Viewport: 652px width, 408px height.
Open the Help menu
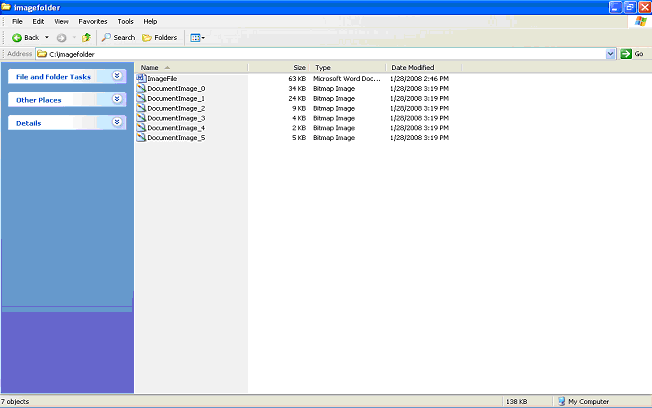click(150, 21)
